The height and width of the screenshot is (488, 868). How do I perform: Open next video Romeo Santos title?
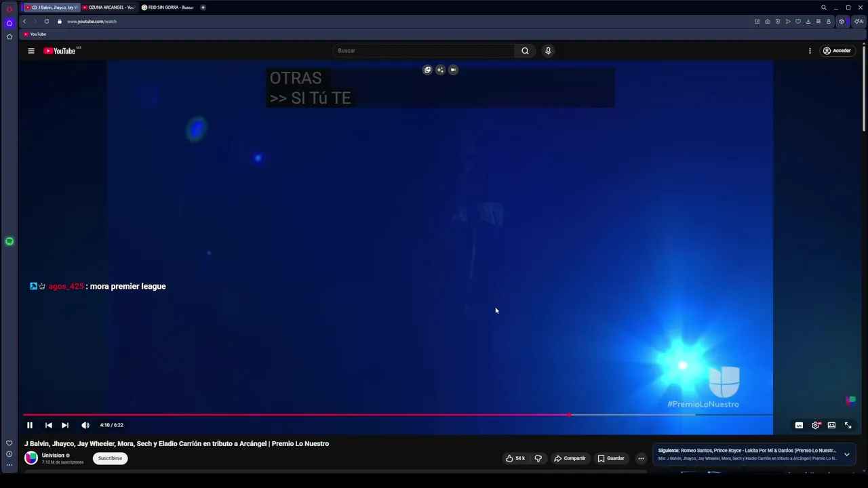point(747,451)
